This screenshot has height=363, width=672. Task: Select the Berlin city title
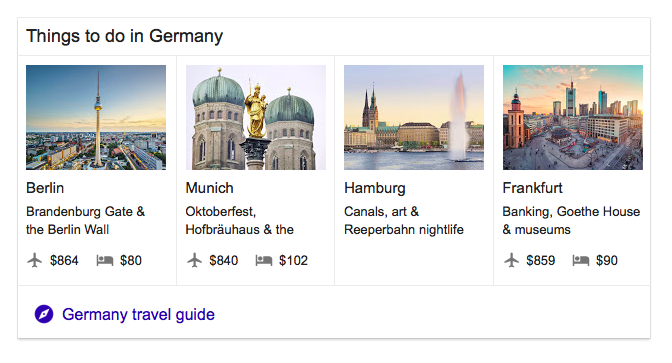(x=45, y=188)
